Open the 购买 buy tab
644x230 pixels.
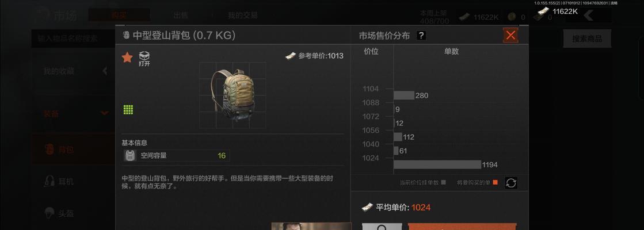119,15
